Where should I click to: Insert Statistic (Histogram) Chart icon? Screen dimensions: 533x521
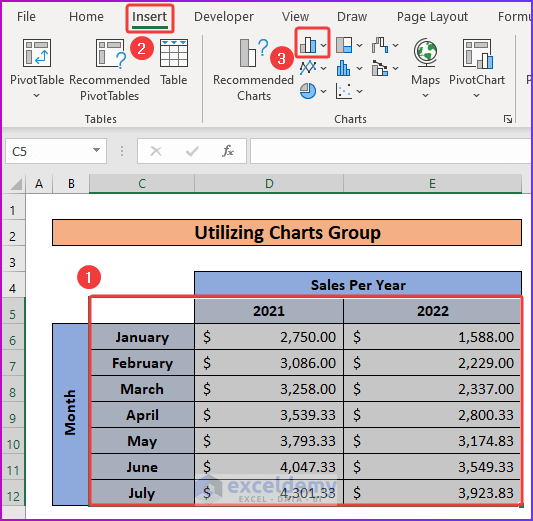pyautogui.click(x=343, y=68)
